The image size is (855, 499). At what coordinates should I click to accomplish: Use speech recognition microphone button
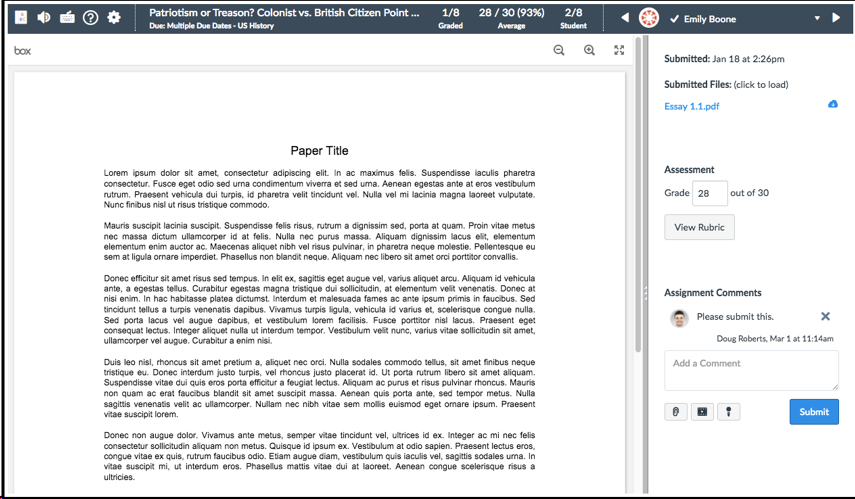pos(728,412)
